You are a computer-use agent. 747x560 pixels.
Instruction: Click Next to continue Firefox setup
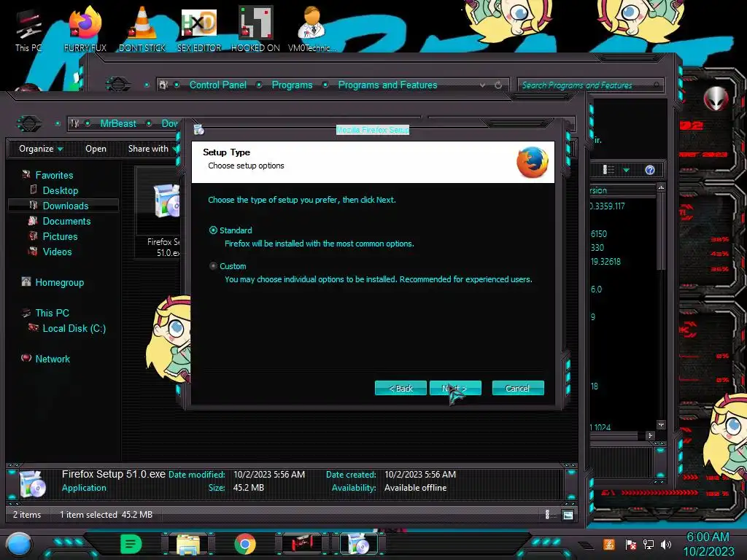click(455, 388)
